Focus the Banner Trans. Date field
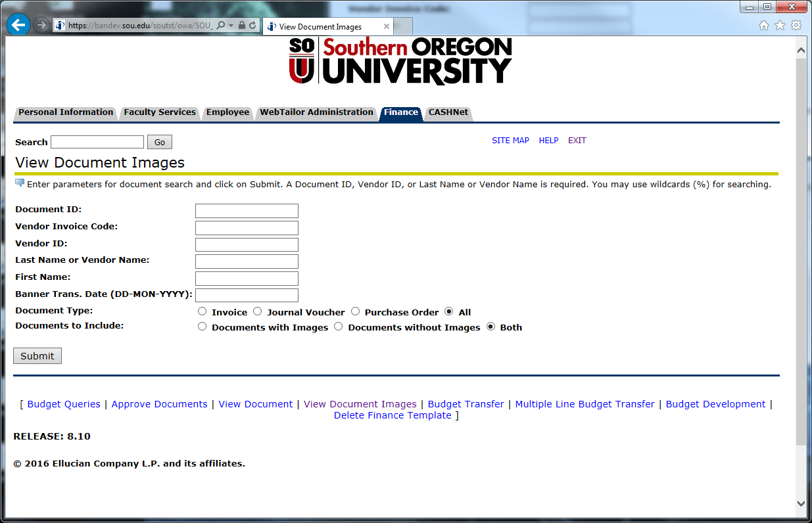The image size is (812, 523). point(247,295)
